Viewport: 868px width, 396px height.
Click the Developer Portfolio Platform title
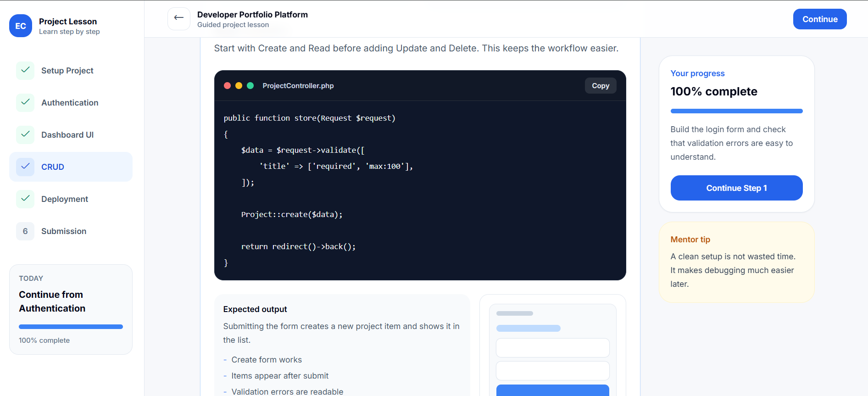pyautogui.click(x=252, y=15)
